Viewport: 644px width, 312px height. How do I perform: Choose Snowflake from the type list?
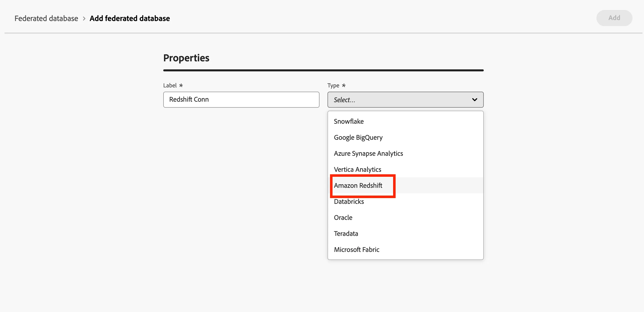(x=405, y=121)
